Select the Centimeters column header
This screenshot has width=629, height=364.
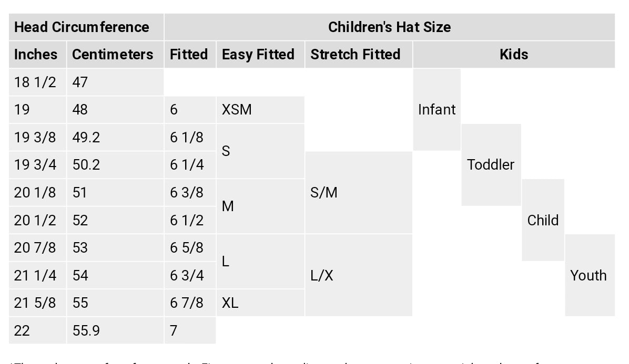point(113,55)
